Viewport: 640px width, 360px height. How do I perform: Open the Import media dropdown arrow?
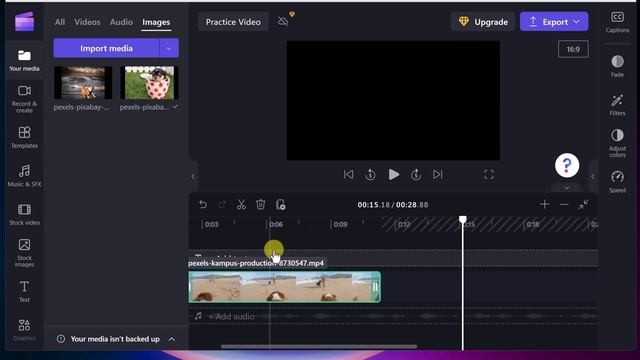[x=169, y=49]
